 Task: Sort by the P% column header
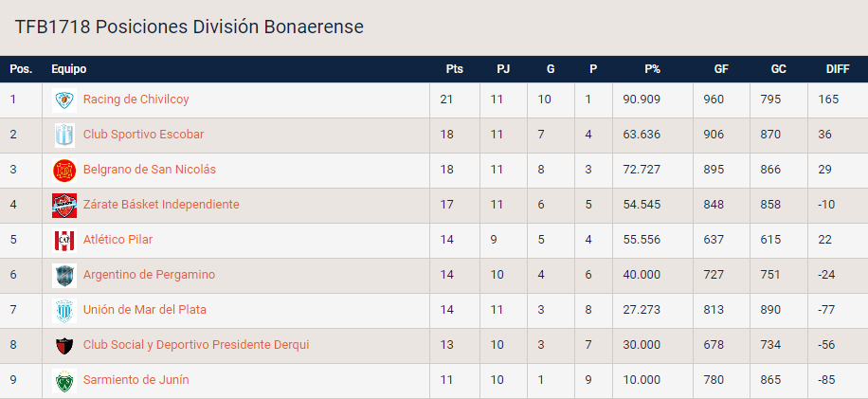point(652,69)
